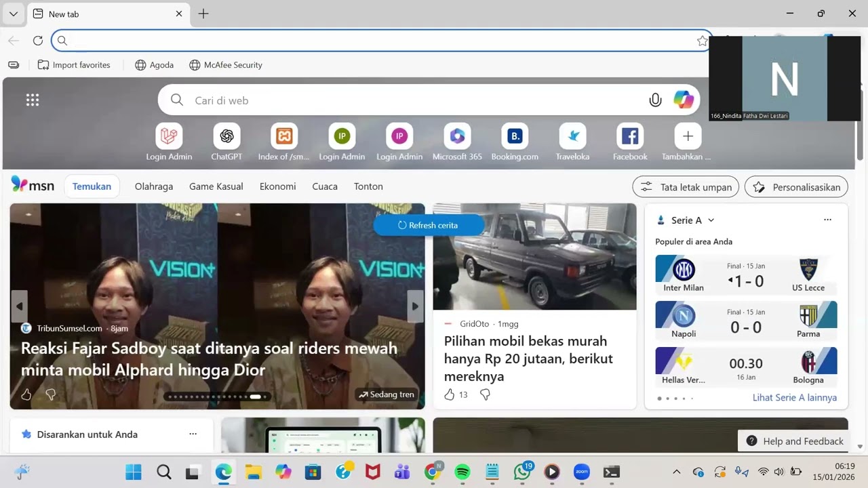
Task: Open the Fajar Sadboy headline story
Action: (x=209, y=359)
